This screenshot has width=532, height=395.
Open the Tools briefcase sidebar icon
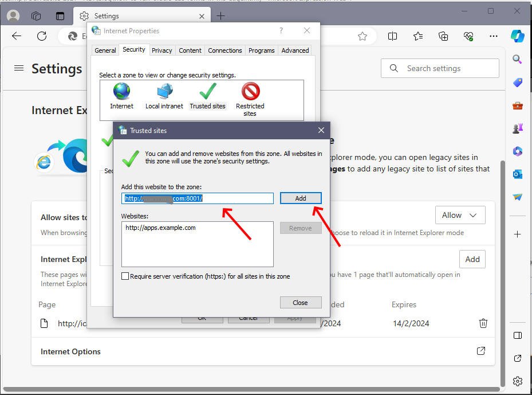(518, 105)
